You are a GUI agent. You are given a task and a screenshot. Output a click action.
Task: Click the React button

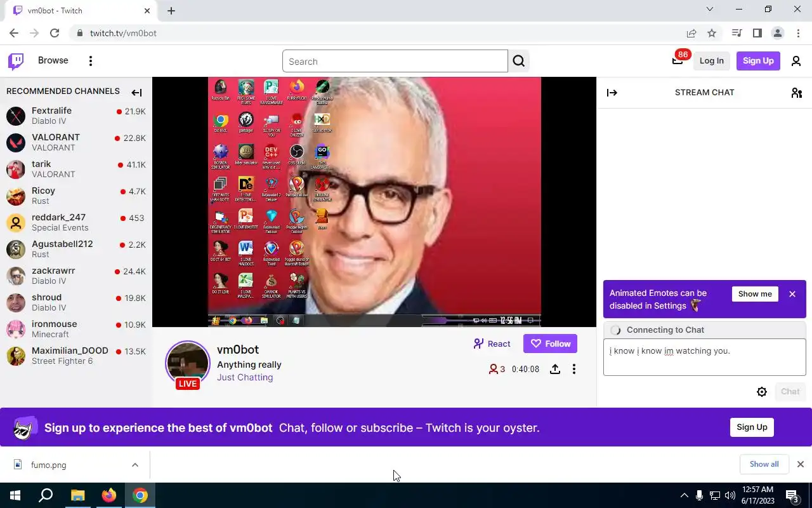click(x=492, y=344)
